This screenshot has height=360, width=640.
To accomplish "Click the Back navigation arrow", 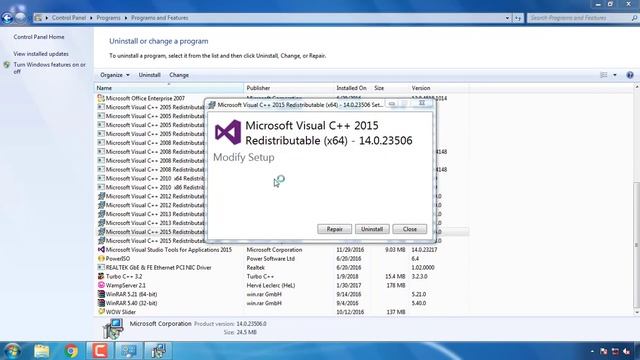I will pos(7,18).
